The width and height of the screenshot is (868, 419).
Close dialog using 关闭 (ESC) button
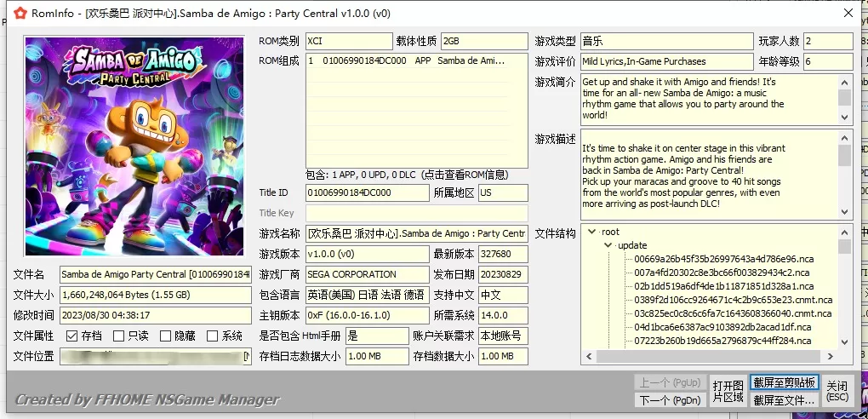click(837, 391)
